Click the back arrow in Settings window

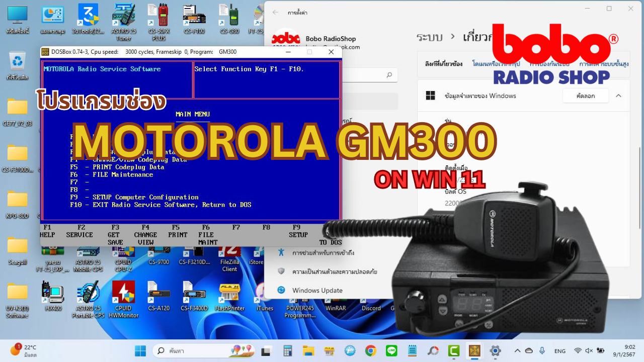[x=275, y=13]
